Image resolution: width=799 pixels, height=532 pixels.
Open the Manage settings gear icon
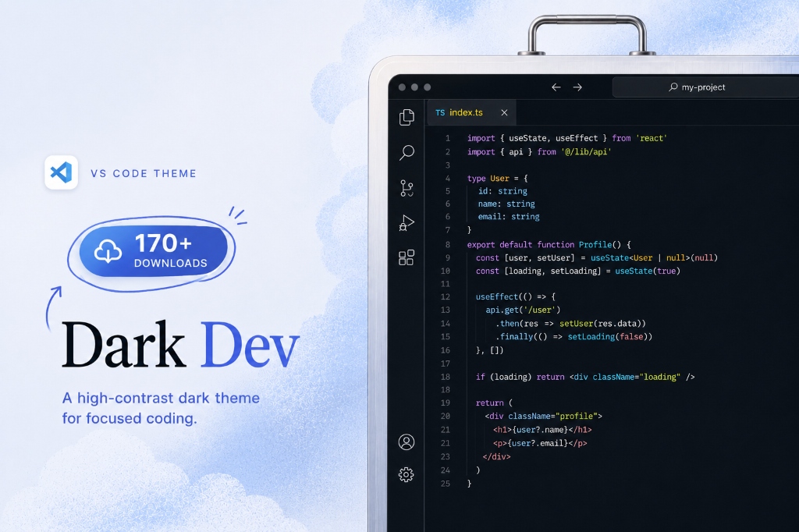click(407, 475)
